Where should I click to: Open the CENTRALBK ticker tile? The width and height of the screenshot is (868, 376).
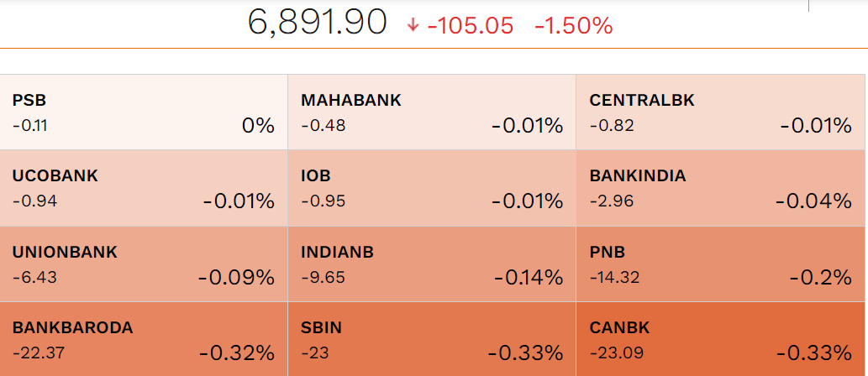click(x=720, y=112)
